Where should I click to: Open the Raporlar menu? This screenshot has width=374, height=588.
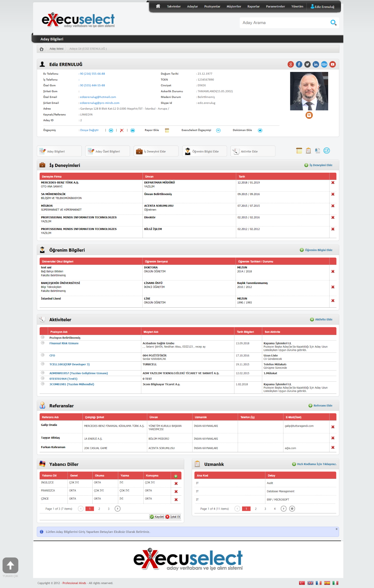pyautogui.click(x=253, y=7)
